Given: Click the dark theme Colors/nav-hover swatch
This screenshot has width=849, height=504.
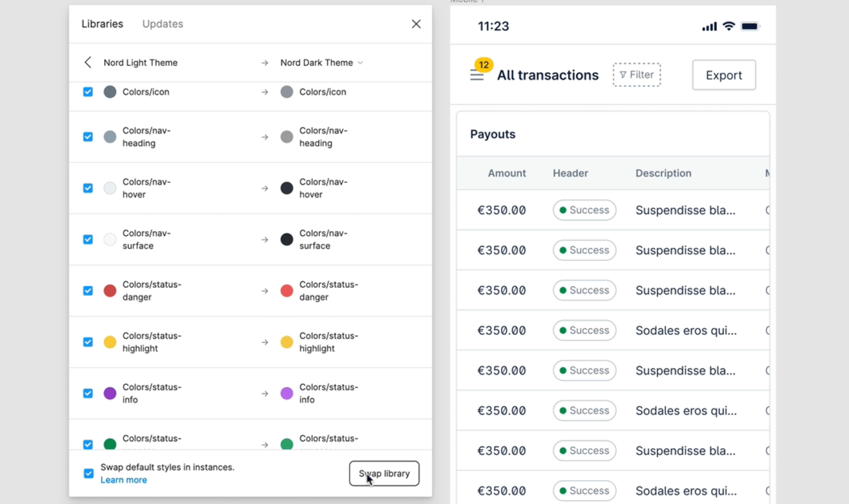Looking at the screenshot, I should (x=287, y=188).
